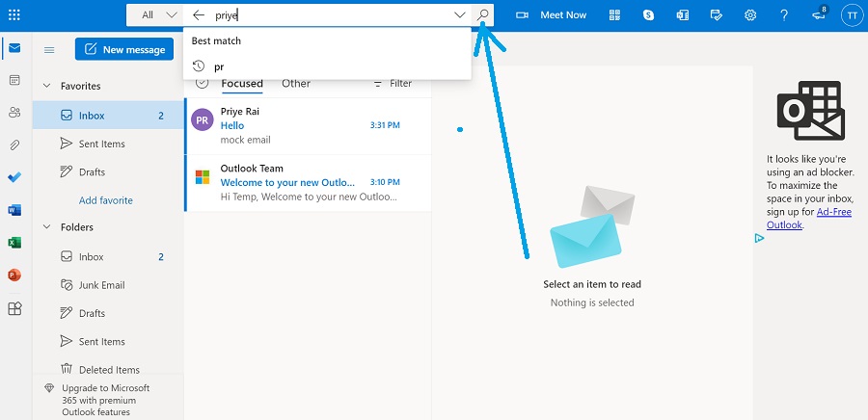Open the Settings gear

tap(750, 14)
